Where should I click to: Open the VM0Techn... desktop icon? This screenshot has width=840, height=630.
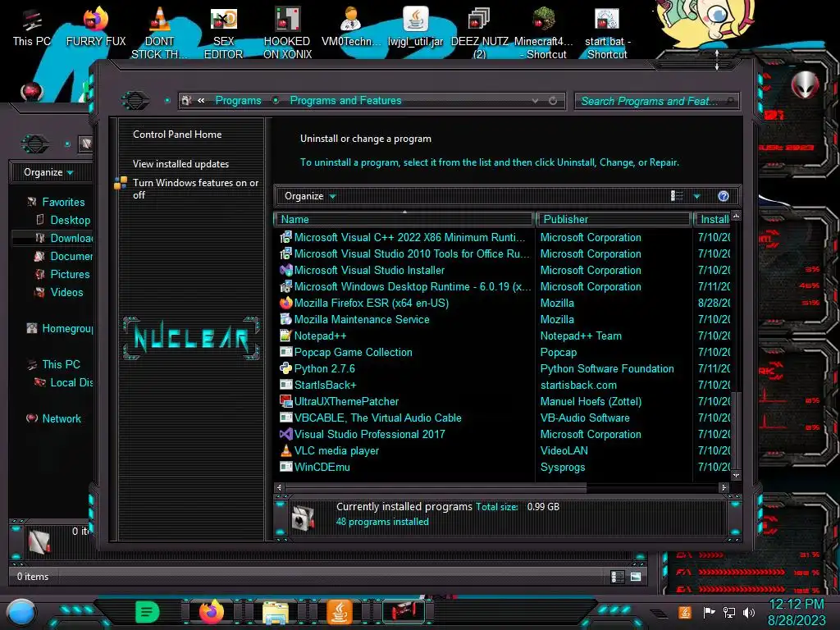click(351, 28)
